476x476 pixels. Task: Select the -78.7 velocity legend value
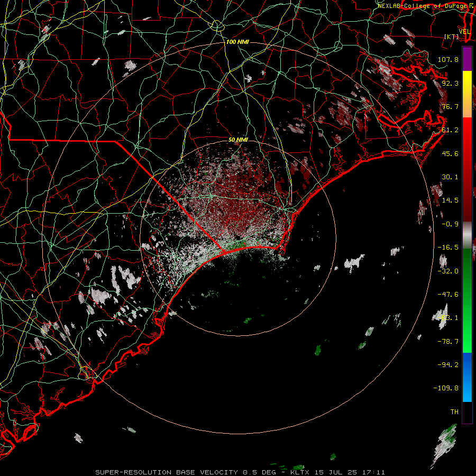coord(448,342)
